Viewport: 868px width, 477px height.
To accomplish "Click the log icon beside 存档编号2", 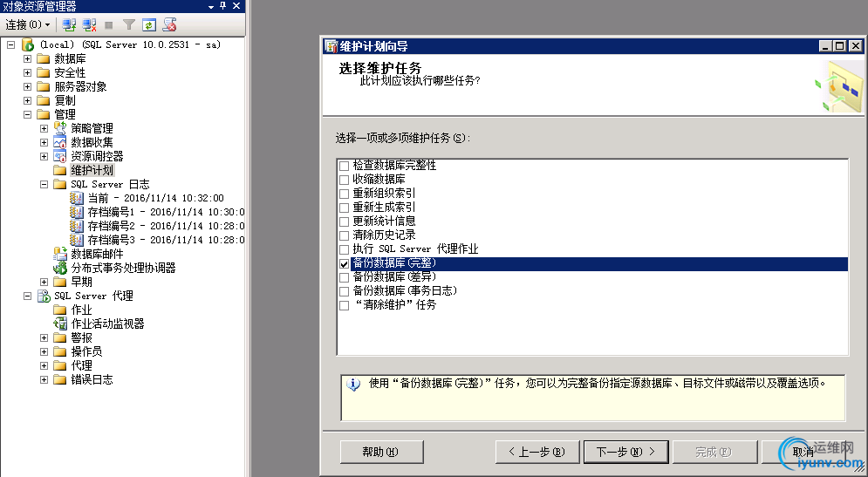I will (x=77, y=226).
